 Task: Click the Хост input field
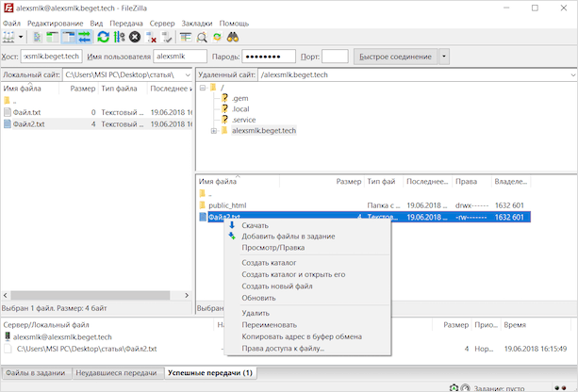[x=51, y=57]
